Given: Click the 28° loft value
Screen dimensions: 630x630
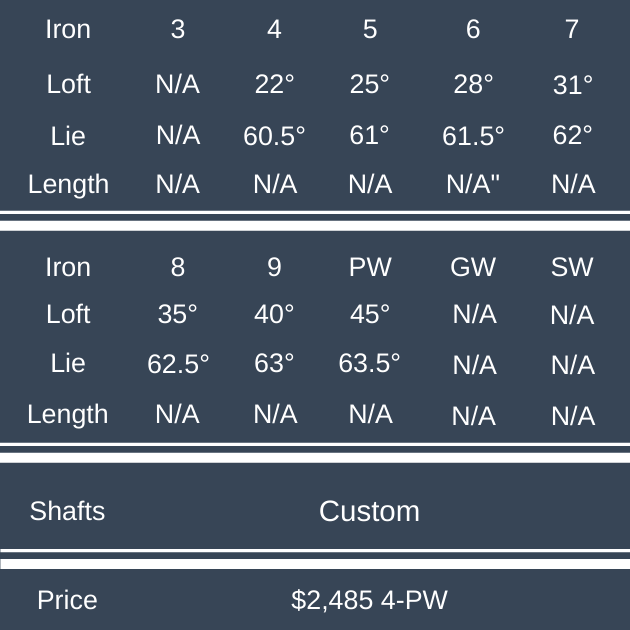Looking at the screenshot, I should 473,85.
